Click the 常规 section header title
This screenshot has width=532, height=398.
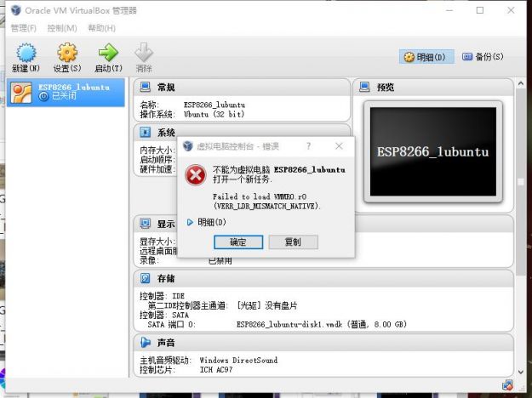point(166,88)
